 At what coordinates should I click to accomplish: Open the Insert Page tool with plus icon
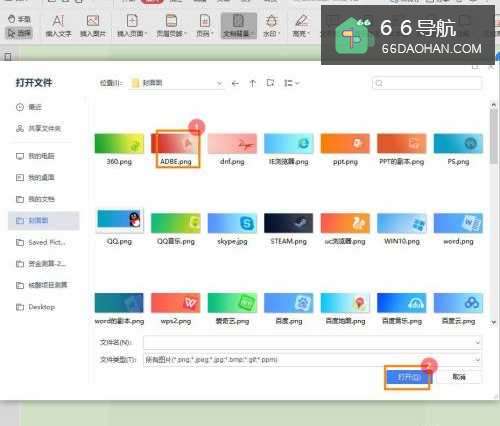tap(132, 26)
